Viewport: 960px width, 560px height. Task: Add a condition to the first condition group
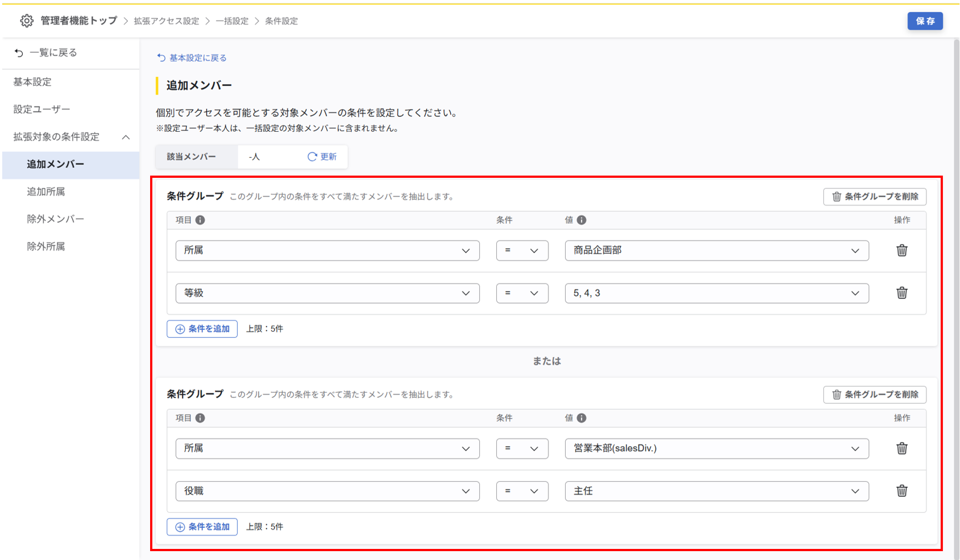(202, 328)
